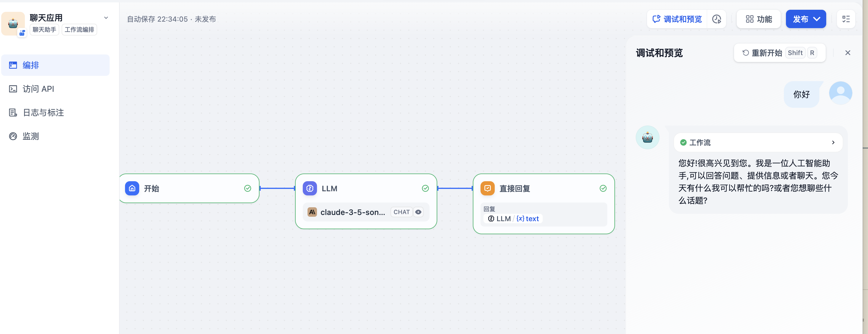Click the Start node status checkmark
The height and width of the screenshot is (334, 868).
click(x=248, y=188)
